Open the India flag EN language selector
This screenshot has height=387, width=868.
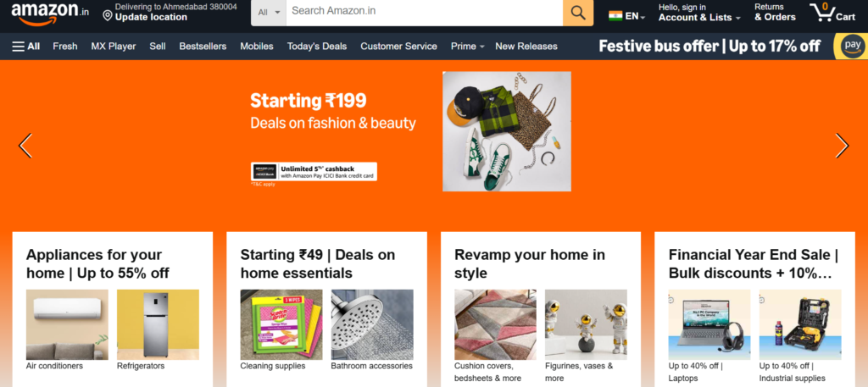pyautogui.click(x=626, y=16)
